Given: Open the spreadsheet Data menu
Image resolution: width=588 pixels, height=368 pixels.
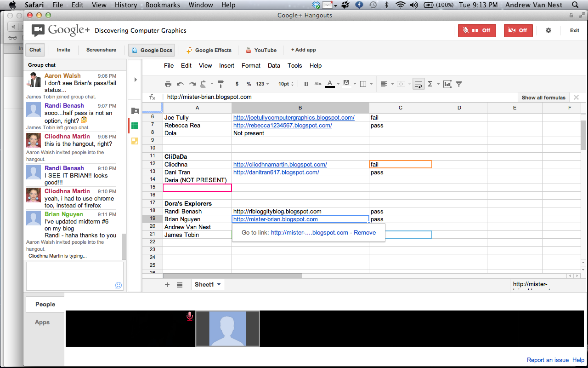Looking at the screenshot, I should [x=274, y=66].
